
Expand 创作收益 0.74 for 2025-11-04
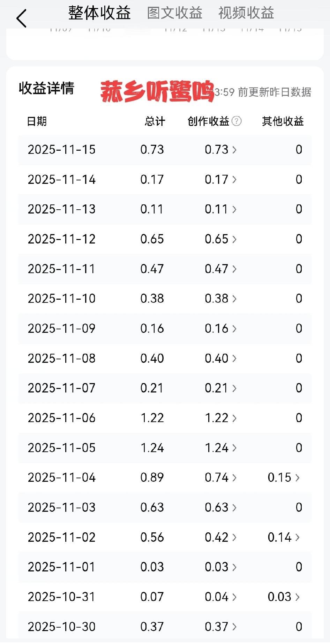220,478
